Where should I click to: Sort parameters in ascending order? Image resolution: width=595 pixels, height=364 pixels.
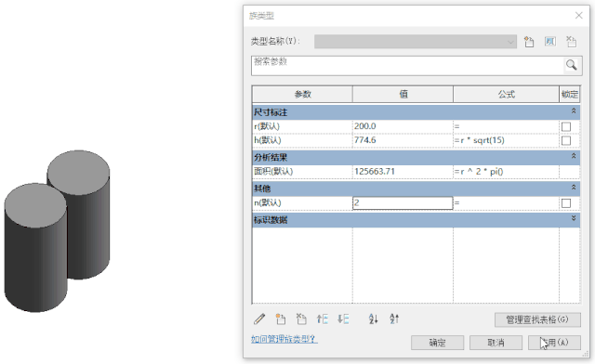tap(373, 319)
